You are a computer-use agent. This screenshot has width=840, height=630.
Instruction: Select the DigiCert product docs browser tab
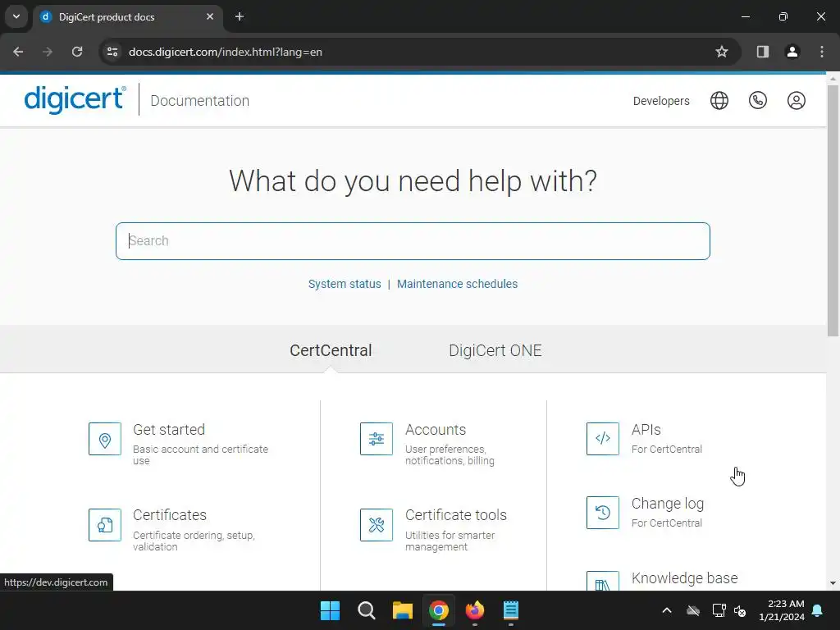pos(127,17)
